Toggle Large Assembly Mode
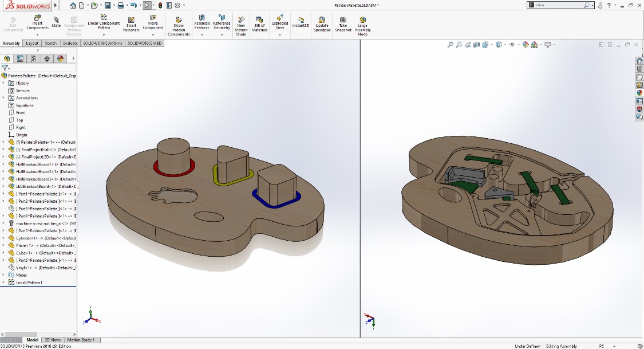This screenshot has height=349, width=644. pyautogui.click(x=363, y=27)
